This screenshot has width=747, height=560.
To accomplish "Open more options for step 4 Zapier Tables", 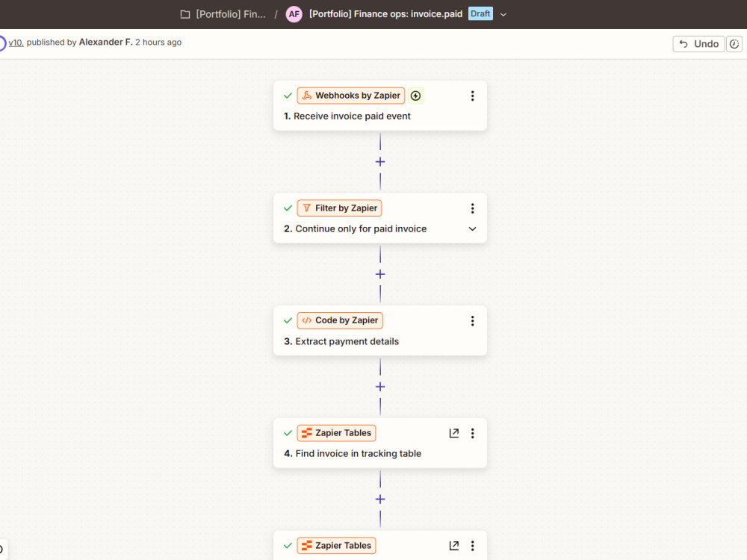I will pos(472,433).
